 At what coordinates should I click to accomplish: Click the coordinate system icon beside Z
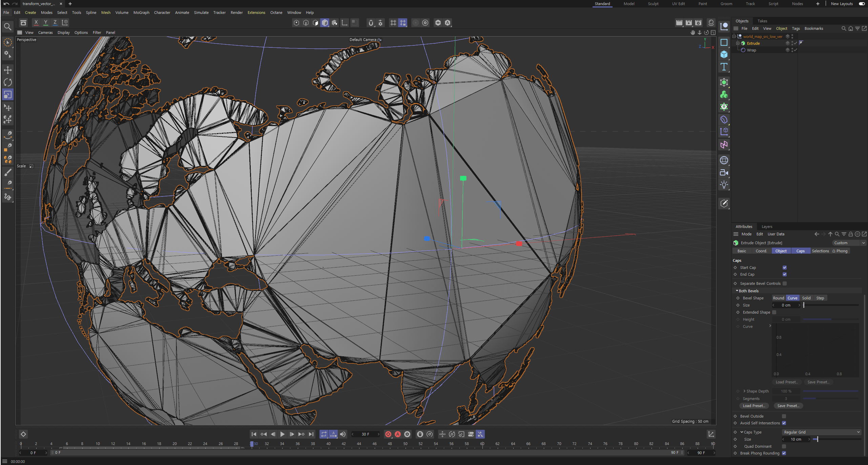[65, 23]
